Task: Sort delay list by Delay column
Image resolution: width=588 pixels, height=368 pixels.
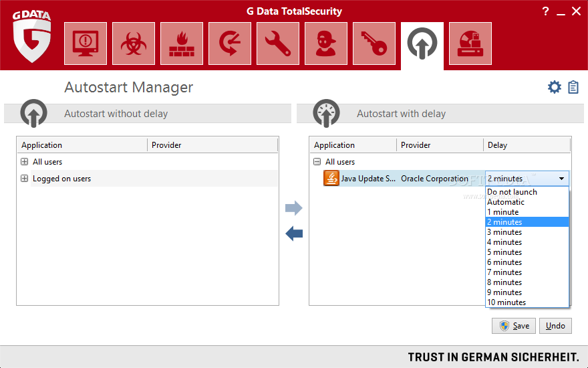Action: [x=527, y=145]
